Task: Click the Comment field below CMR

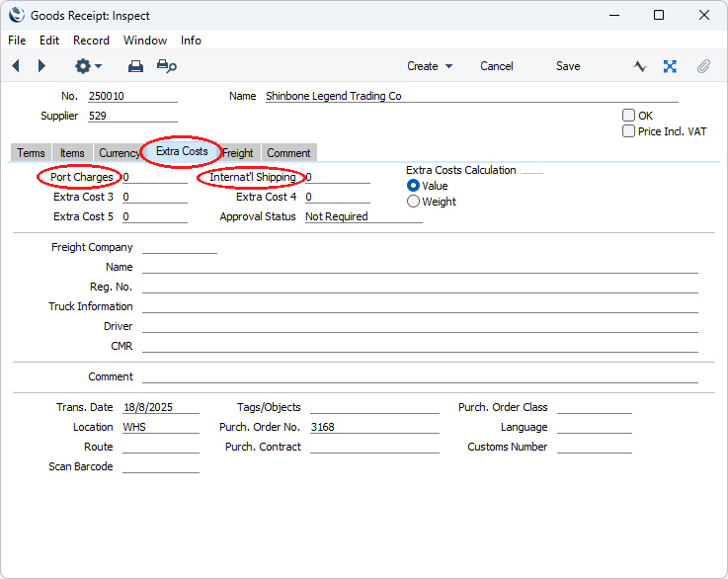Action: coord(420,376)
